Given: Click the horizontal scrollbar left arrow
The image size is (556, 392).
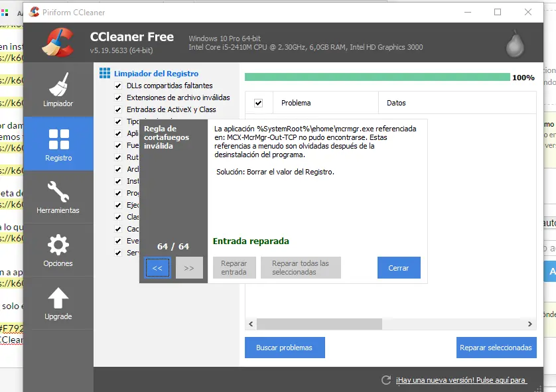Looking at the screenshot, I should (x=251, y=324).
